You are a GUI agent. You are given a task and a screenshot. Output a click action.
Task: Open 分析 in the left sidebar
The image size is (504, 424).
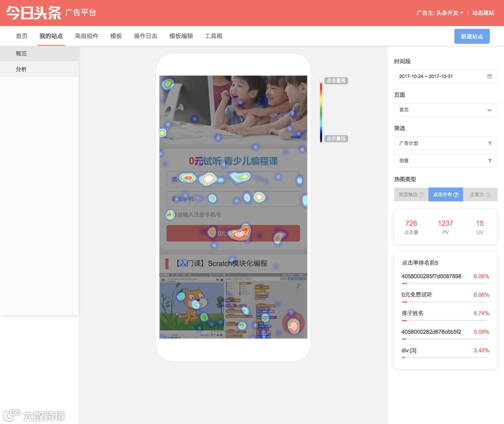tap(21, 69)
